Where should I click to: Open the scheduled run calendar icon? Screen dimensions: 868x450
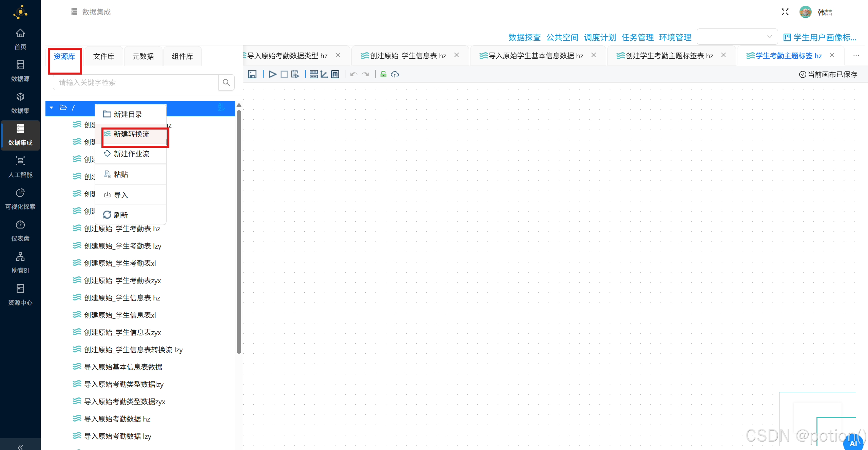(x=295, y=74)
